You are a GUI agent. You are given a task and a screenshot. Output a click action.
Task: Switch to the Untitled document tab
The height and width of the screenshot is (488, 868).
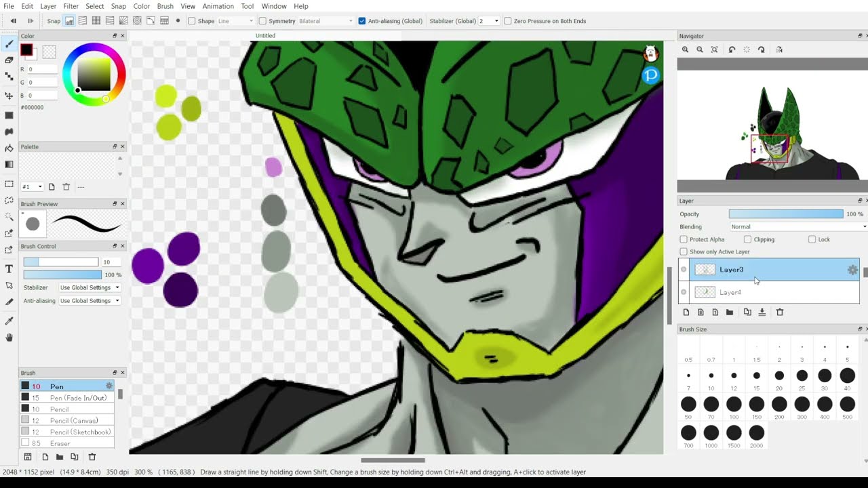pyautogui.click(x=265, y=35)
